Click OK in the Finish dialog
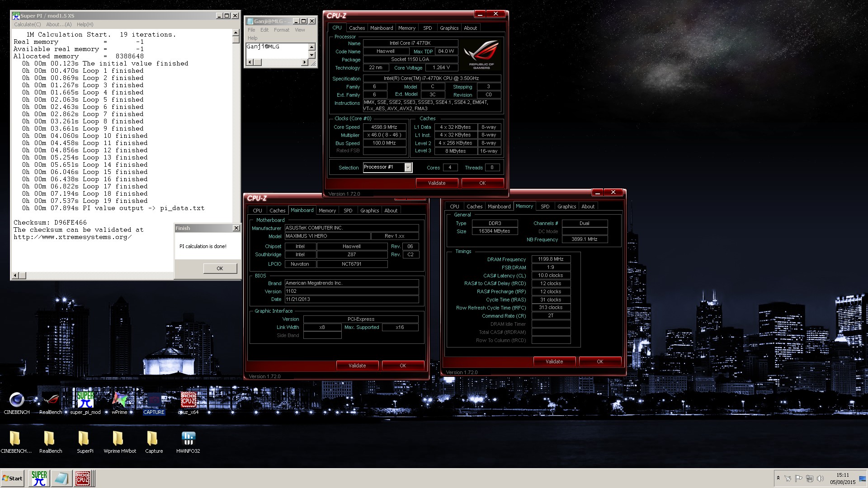The image size is (868, 488). [x=220, y=268]
